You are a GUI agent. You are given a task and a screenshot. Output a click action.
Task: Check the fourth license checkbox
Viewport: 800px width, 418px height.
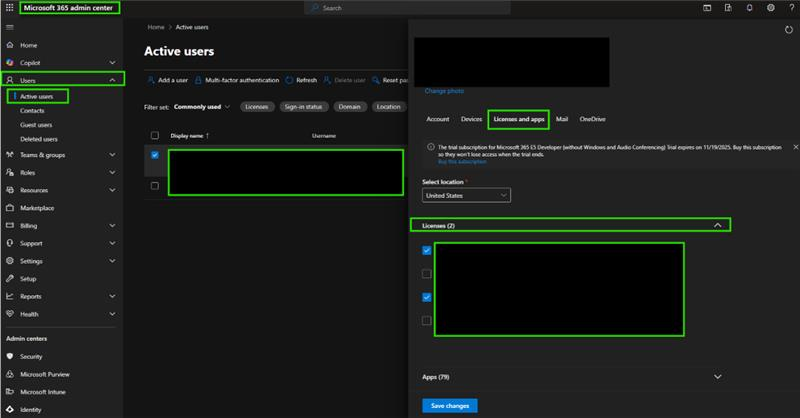427,321
